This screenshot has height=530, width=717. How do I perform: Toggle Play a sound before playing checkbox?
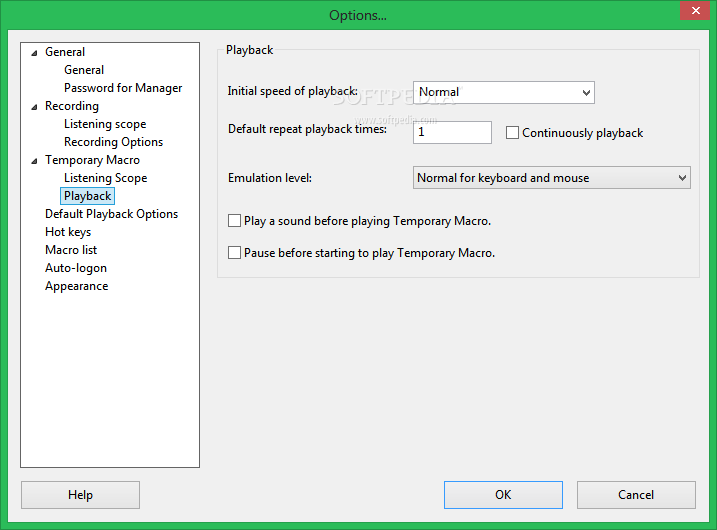pyautogui.click(x=235, y=221)
